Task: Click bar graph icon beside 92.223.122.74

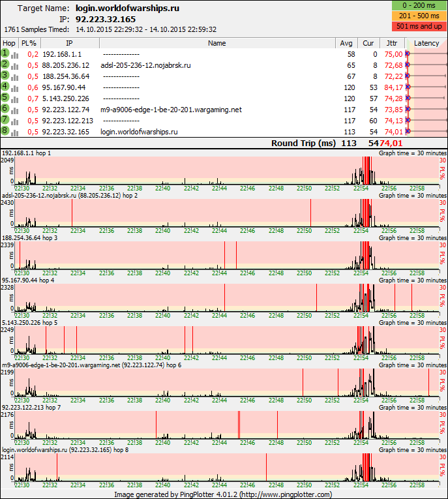Action: pos(14,111)
